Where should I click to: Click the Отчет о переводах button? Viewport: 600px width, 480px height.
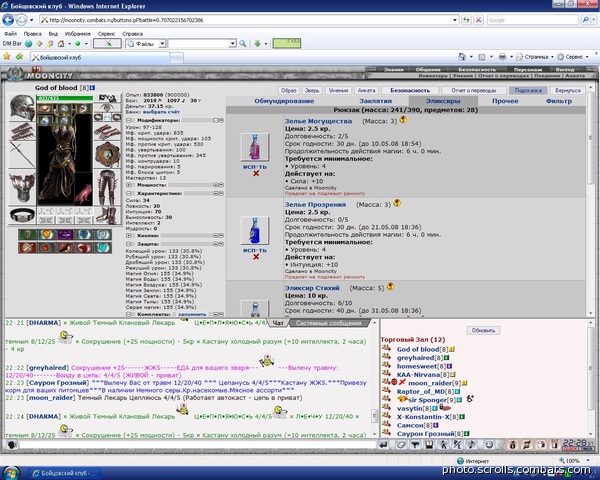tap(473, 90)
